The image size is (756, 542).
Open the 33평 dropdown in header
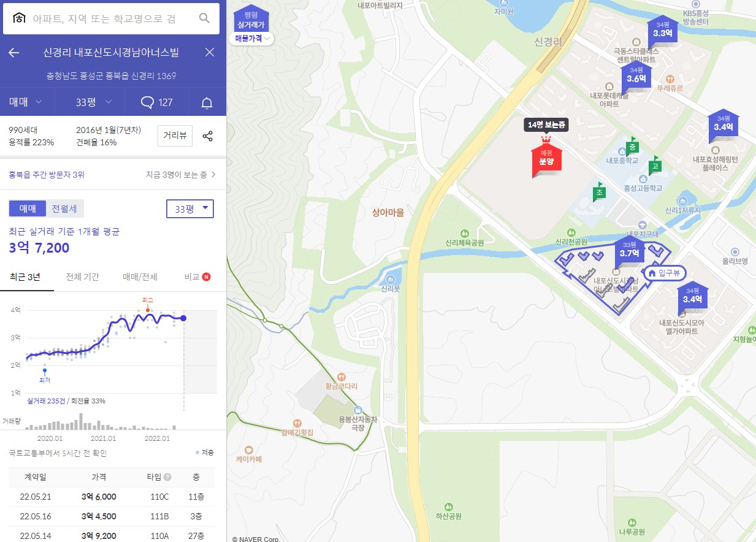coord(94,102)
